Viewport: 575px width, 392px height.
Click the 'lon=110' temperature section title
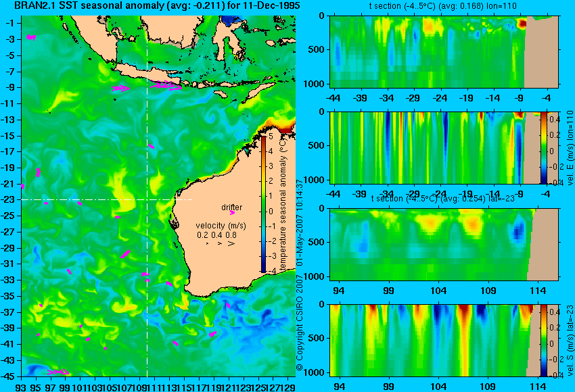coord(442,6)
